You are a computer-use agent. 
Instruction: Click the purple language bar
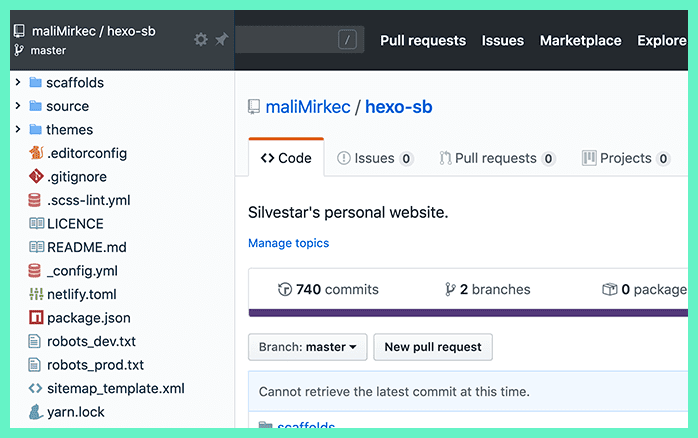(x=468, y=313)
